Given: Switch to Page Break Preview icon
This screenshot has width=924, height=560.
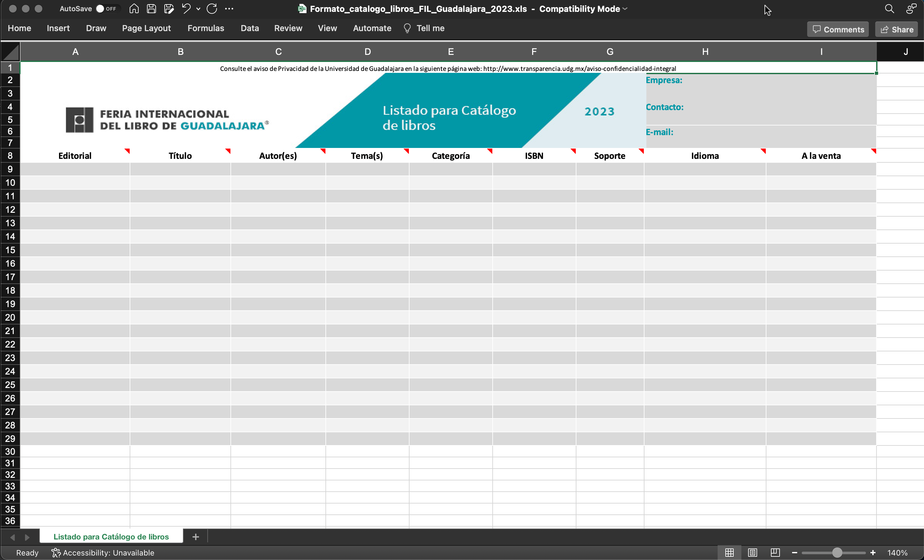Looking at the screenshot, I should tap(775, 553).
